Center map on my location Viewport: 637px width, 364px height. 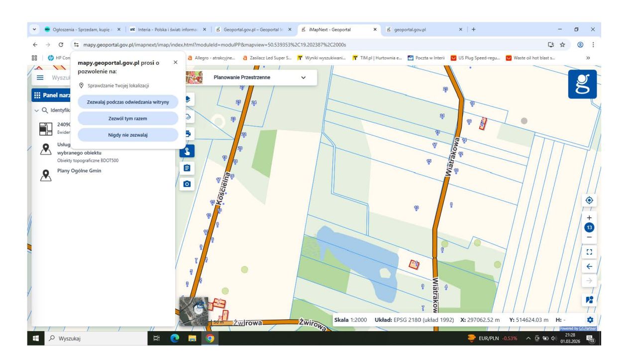coord(590,200)
